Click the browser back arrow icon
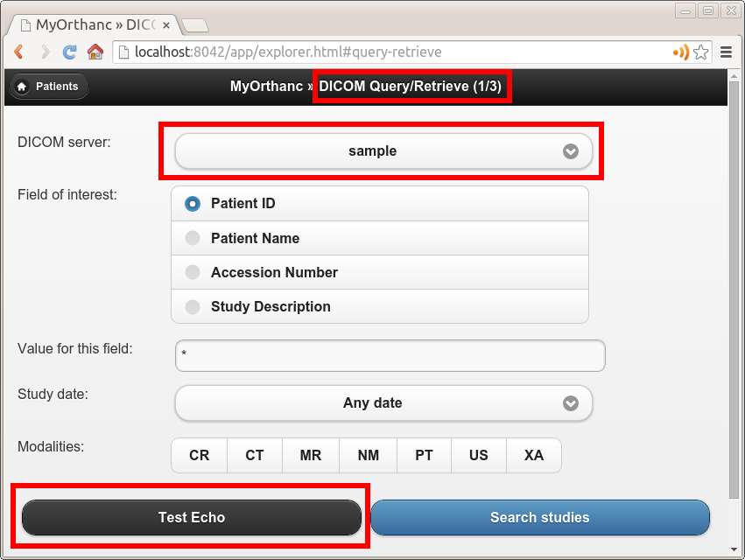 (x=19, y=52)
